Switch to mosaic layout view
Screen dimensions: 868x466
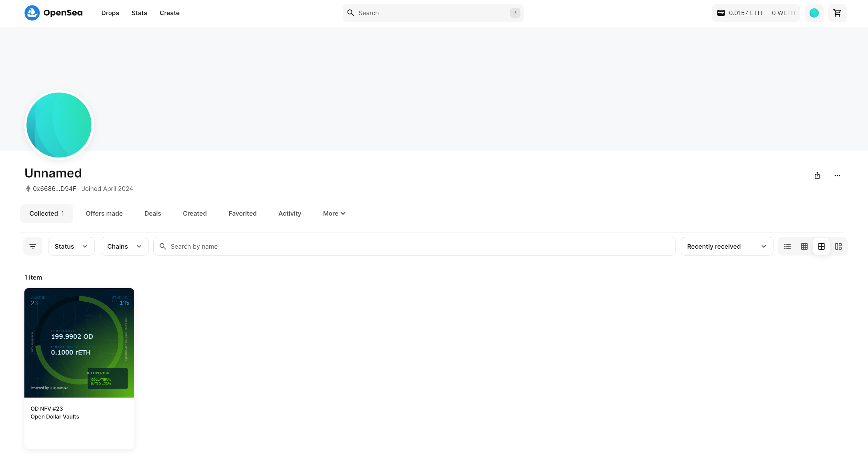pos(838,246)
